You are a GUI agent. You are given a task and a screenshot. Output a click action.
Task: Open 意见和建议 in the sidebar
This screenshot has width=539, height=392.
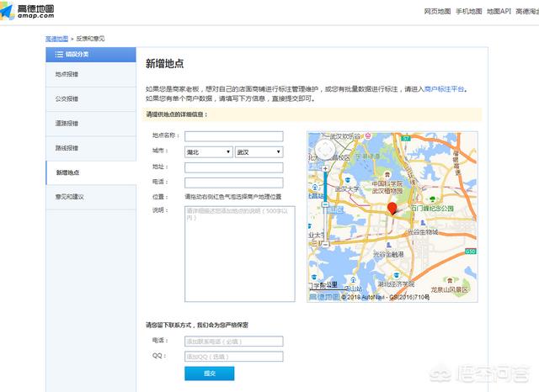click(x=91, y=197)
